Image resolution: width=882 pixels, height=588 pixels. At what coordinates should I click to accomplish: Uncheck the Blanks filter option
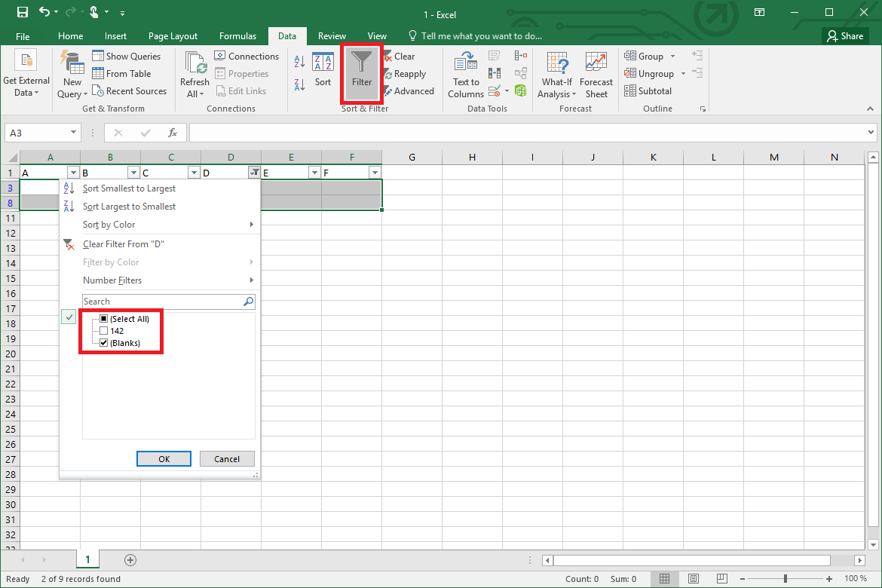[103, 342]
